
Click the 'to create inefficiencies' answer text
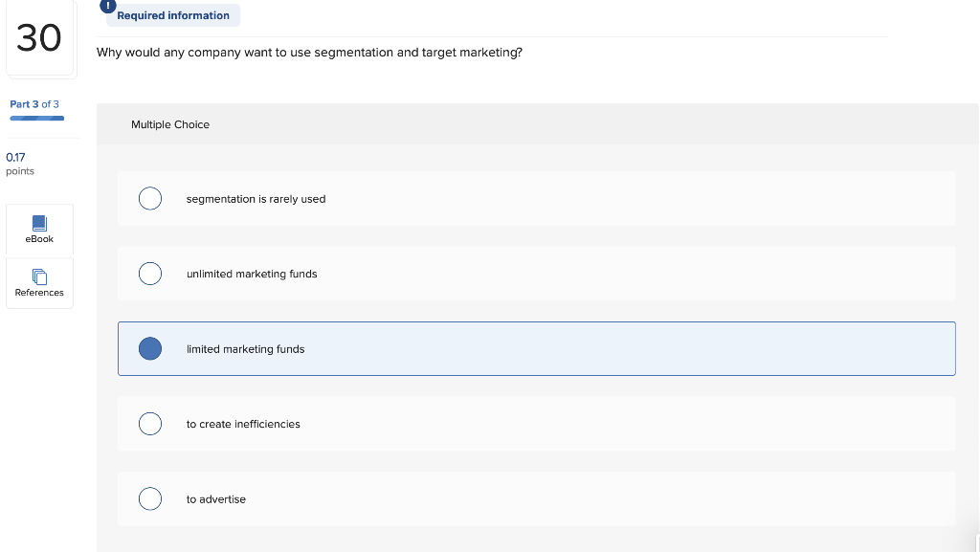(x=243, y=424)
